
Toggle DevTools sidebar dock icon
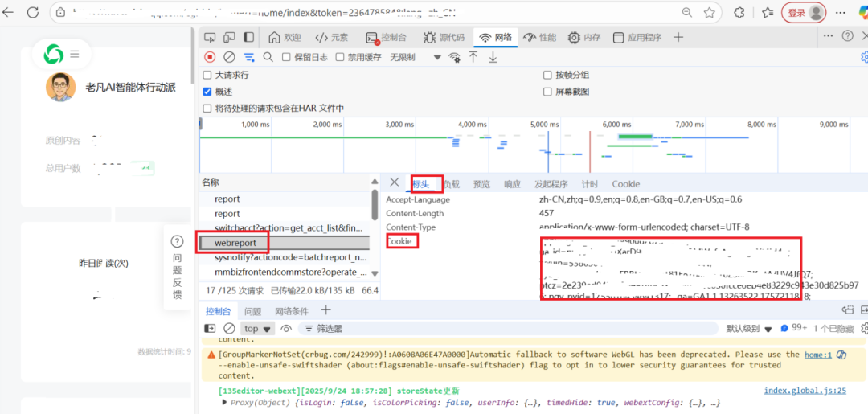(x=249, y=38)
